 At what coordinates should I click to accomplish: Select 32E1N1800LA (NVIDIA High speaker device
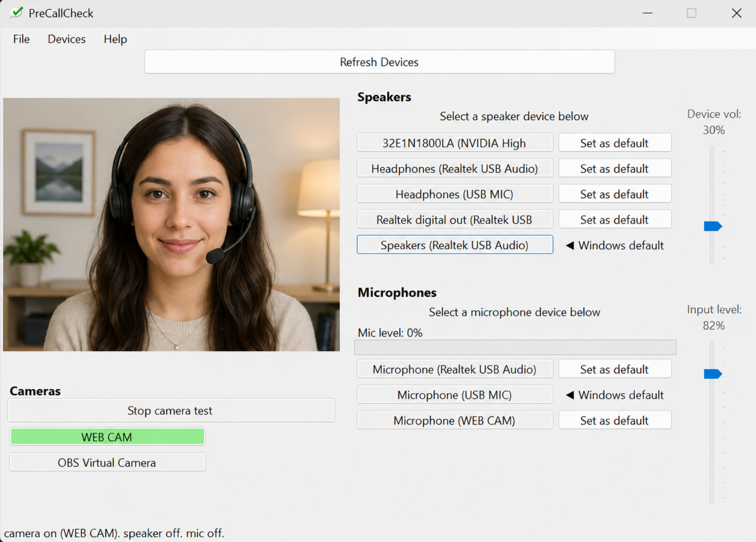click(x=455, y=143)
